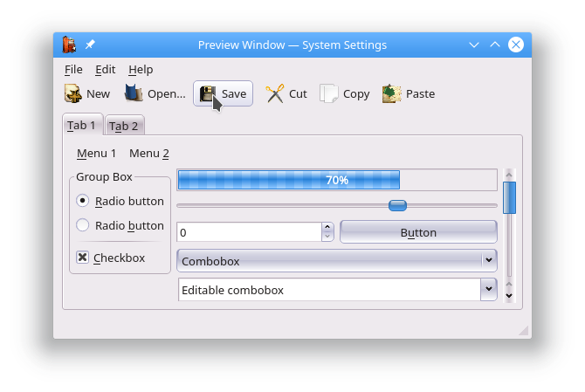585x392 pixels.
Task: Open the Help menu
Action: pos(141,70)
